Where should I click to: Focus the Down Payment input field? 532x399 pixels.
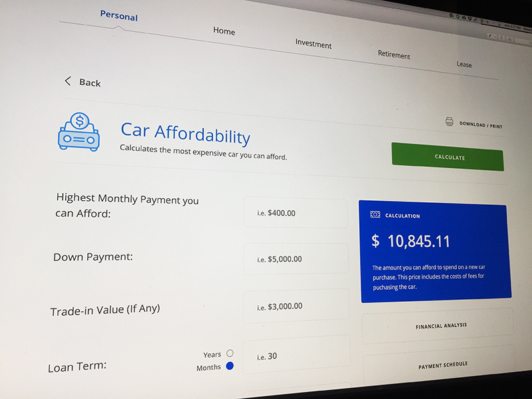pyautogui.click(x=296, y=259)
